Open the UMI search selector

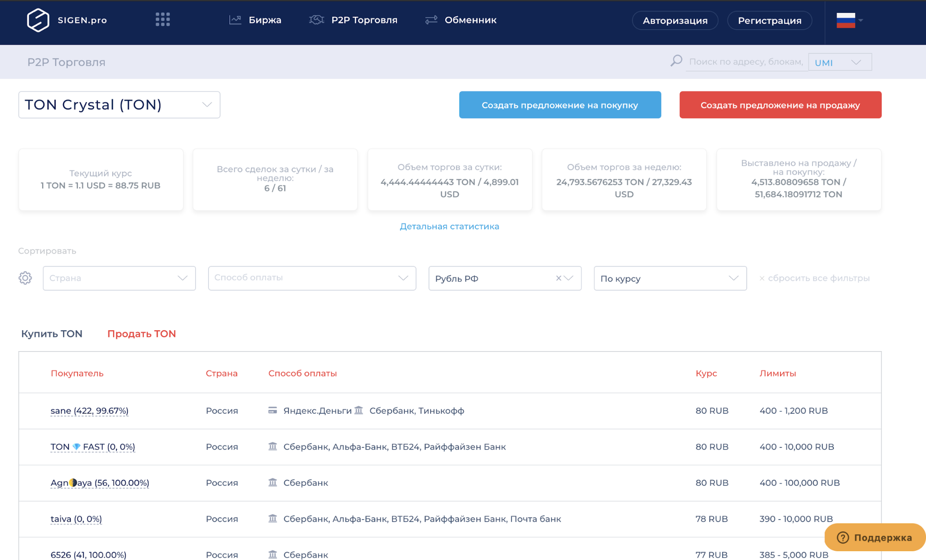point(839,62)
